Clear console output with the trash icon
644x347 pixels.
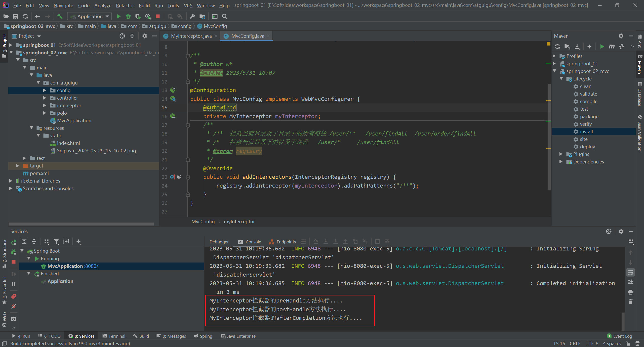pos(631,302)
